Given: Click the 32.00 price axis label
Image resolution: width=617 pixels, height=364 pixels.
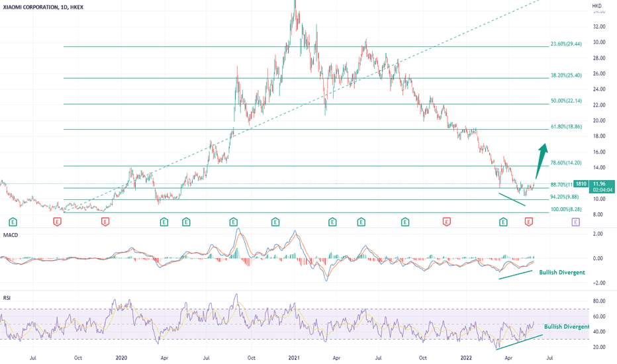Looking at the screenshot, I should (x=599, y=26).
